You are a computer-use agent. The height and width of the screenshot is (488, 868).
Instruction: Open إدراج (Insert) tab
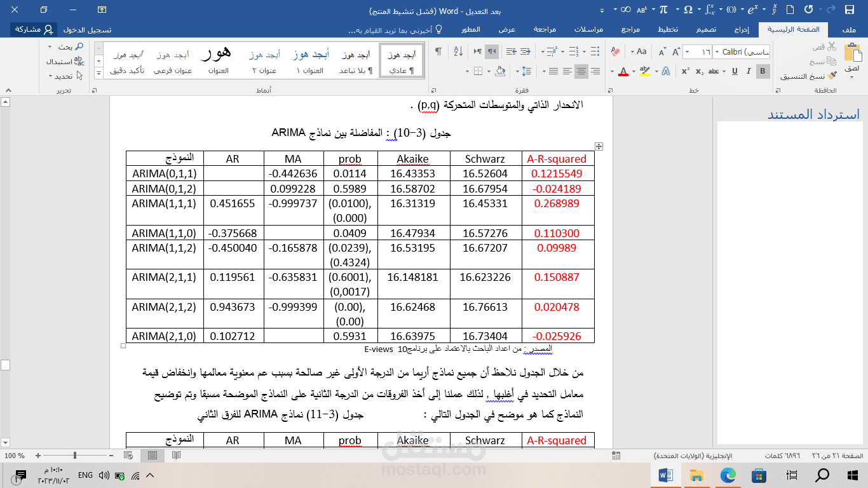click(742, 30)
